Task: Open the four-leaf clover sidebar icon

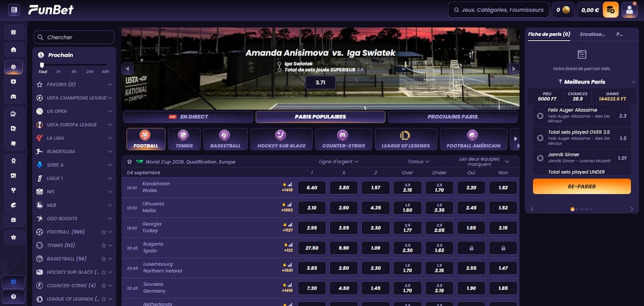Action: [x=13, y=144]
